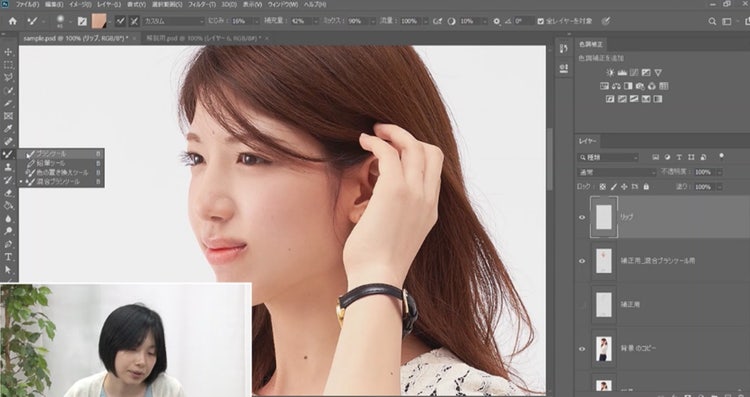Select the リップ layer thumbnail

(x=604, y=217)
